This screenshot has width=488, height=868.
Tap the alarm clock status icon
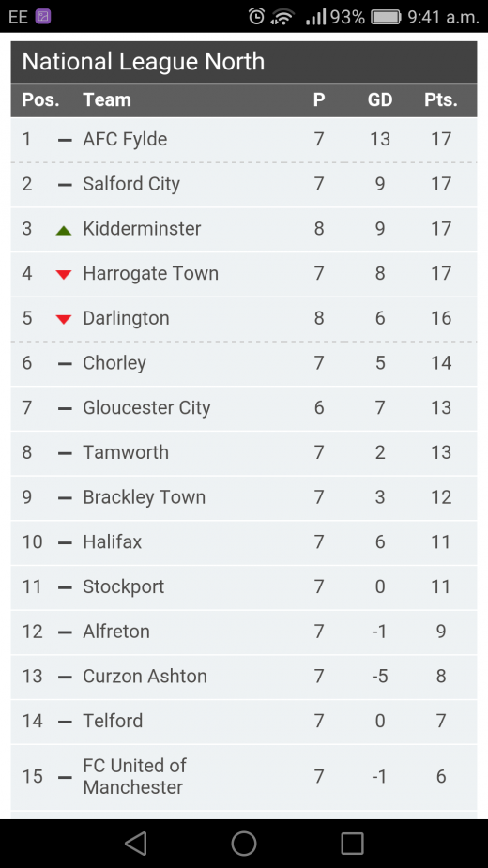256,17
